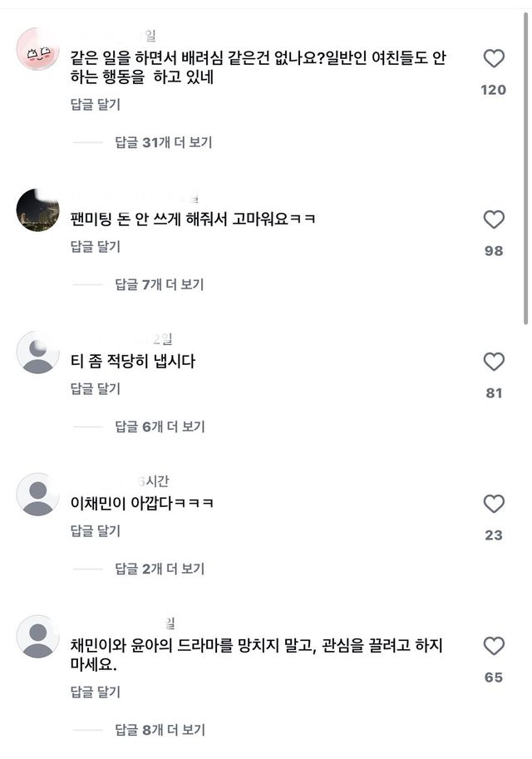Open avatar of 채민이와 윤아의 드라마 commenter
532x759 pixels.
37,637
